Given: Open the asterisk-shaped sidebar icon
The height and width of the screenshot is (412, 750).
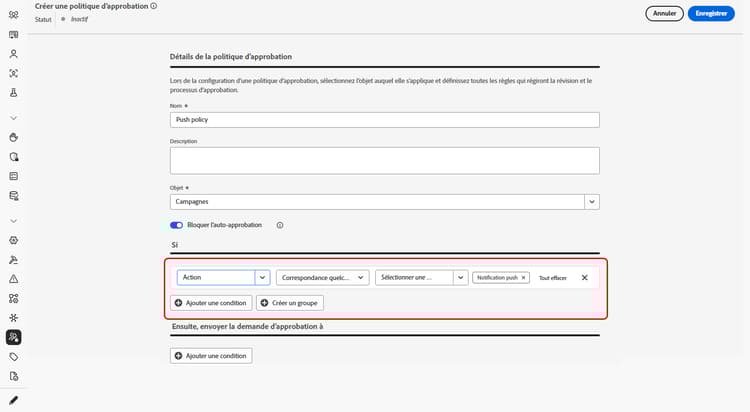Looking at the screenshot, I should click(13, 318).
